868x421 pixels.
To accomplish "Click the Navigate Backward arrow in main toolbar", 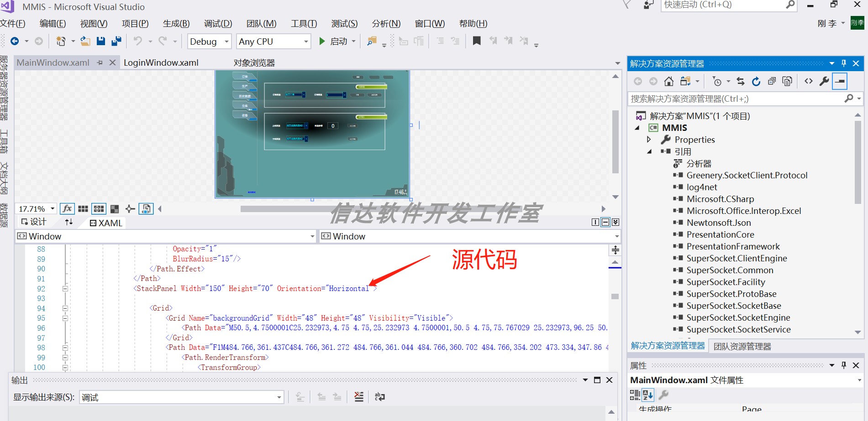I will [15, 41].
